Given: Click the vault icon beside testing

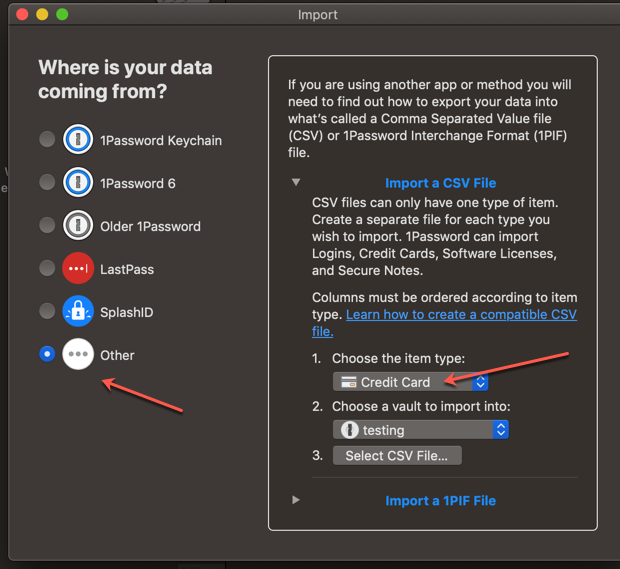Looking at the screenshot, I should click(350, 430).
